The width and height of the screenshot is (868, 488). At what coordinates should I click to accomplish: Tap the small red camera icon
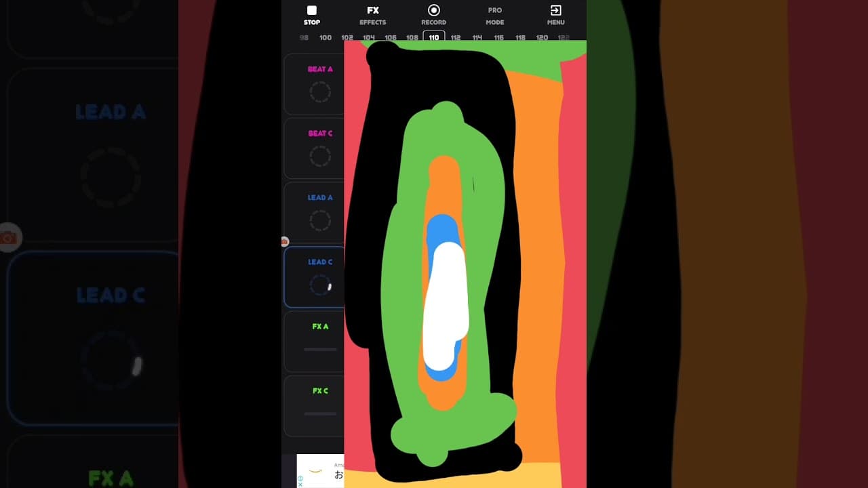tap(285, 241)
